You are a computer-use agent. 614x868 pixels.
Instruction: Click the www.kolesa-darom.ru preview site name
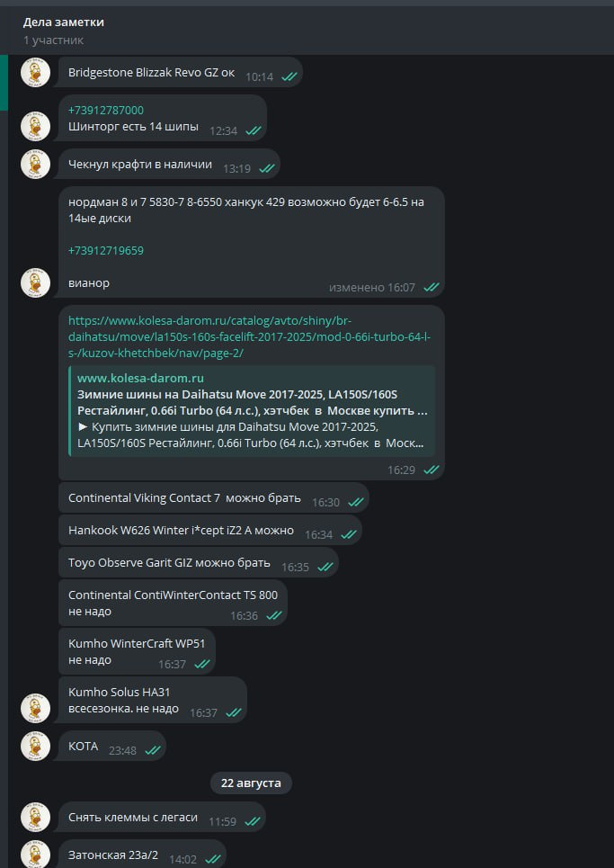(x=140, y=378)
